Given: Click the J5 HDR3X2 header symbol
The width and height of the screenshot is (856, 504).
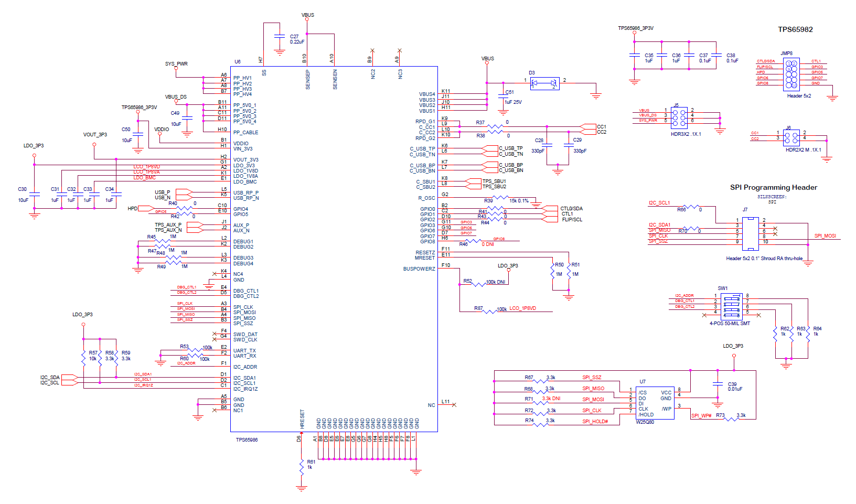Looking at the screenshot, I should (x=679, y=118).
